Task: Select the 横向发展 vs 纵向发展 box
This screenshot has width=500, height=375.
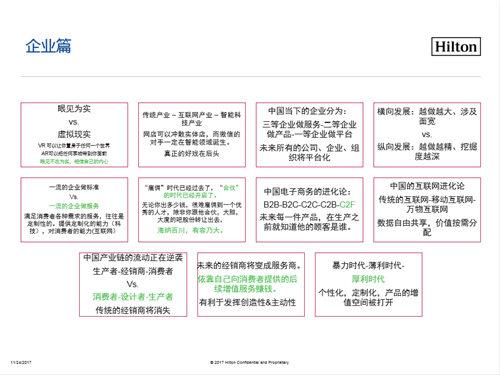Action: click(x=427, y=135)
